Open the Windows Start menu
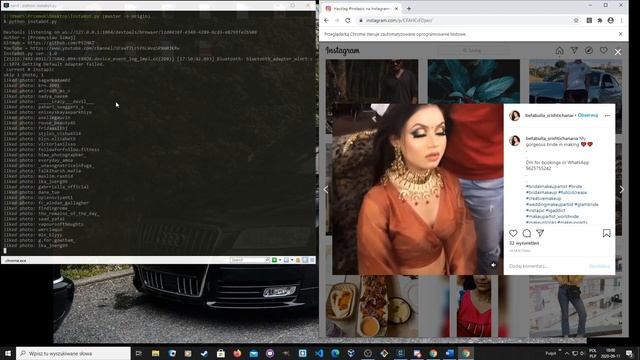The width and height of the screenshot is (640, 360). tap(8, 353)
